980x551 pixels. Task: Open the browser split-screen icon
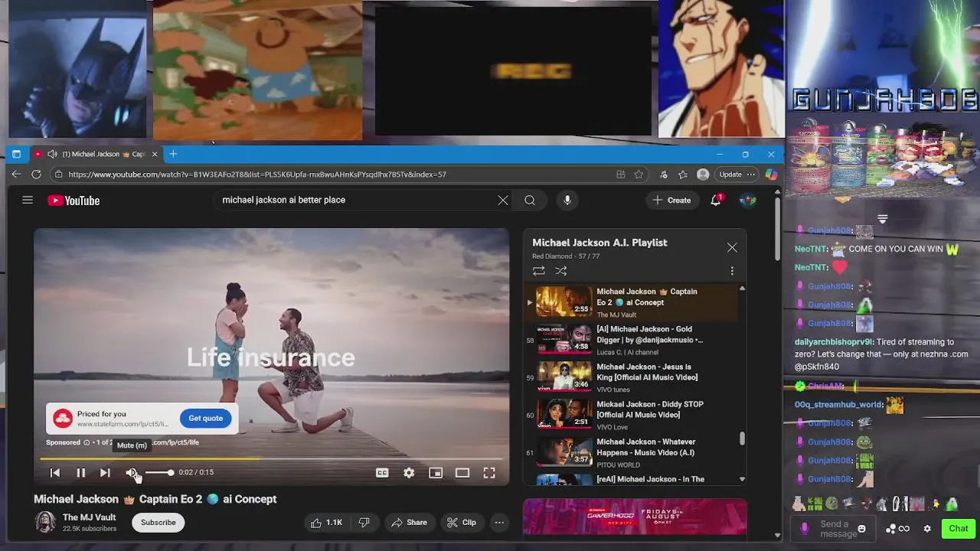(621, 174)
